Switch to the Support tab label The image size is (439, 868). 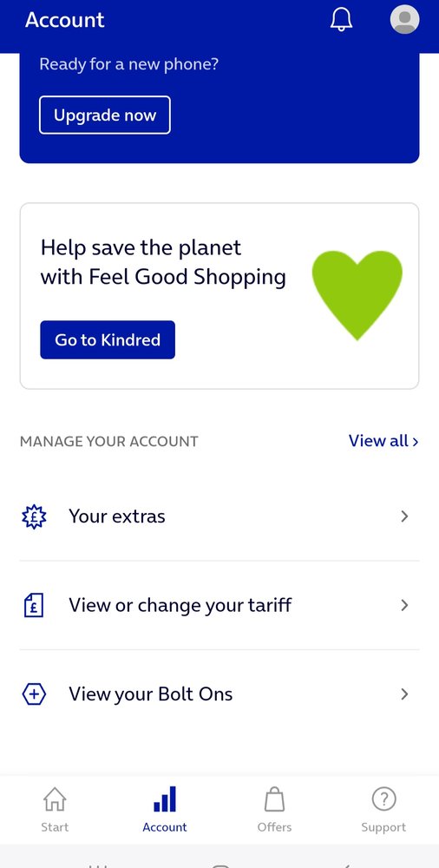coord(383,827)
